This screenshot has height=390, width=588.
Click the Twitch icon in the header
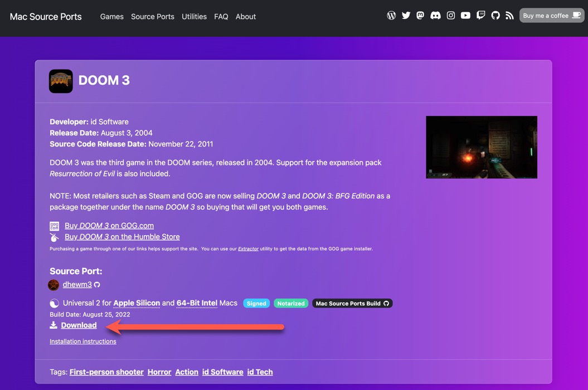coord(480,16)
